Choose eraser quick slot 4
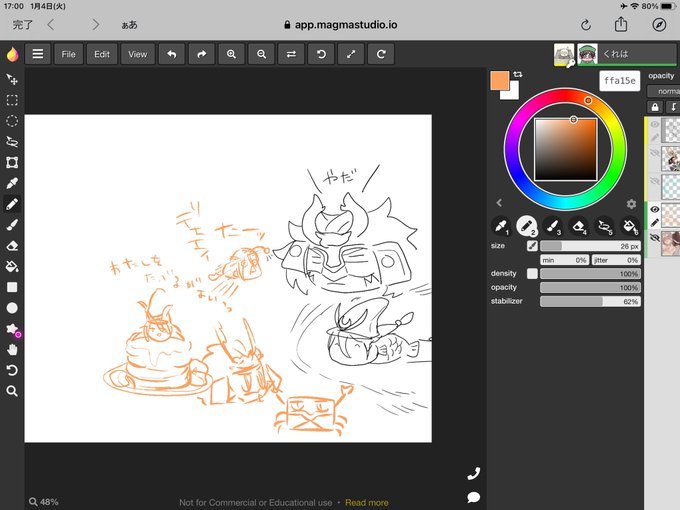Image resolution: width=680 pixels, height=510 pixels. click(x=579, y=226)
